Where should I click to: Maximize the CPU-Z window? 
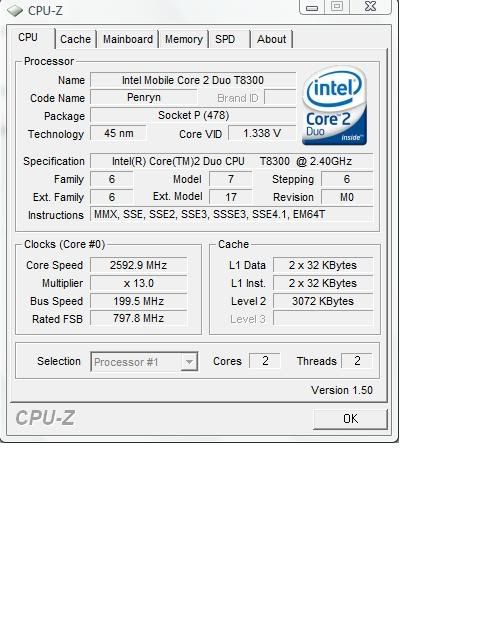337,7
